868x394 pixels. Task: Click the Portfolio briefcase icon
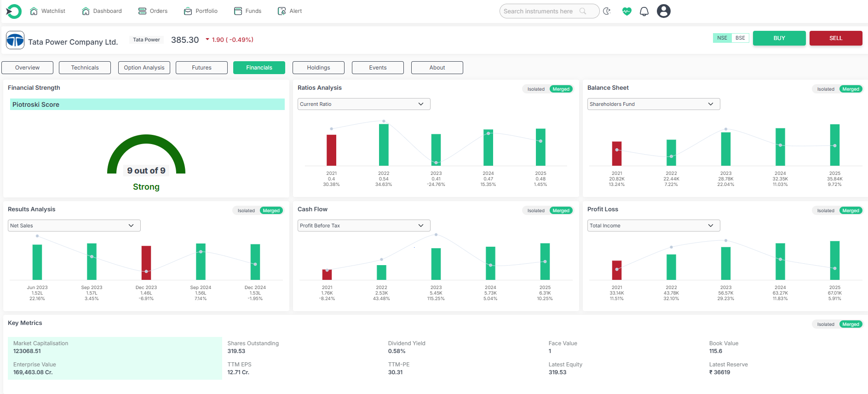(x=188, y=11)
